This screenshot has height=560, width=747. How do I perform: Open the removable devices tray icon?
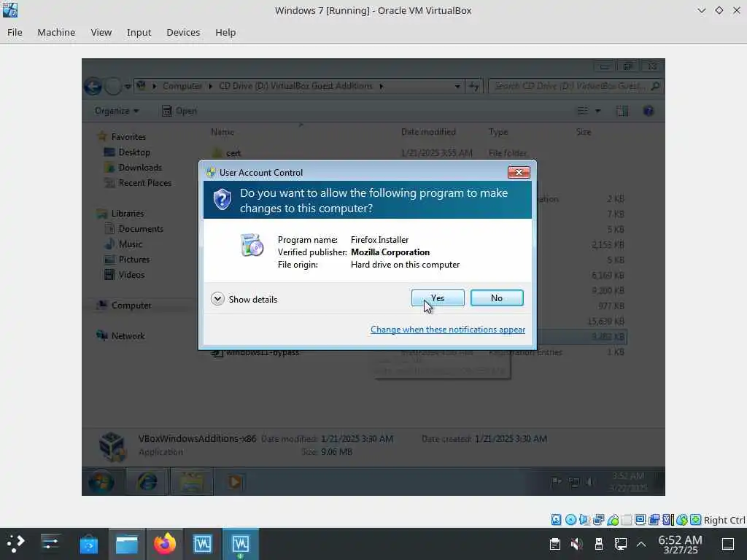click(x=599, y=544)
